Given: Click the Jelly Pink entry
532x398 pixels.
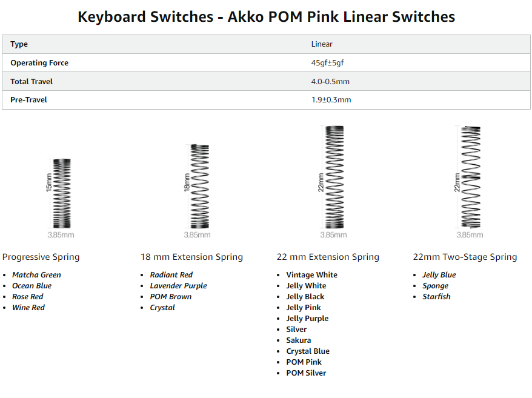Looking at the screenshot, I should 304,307.
